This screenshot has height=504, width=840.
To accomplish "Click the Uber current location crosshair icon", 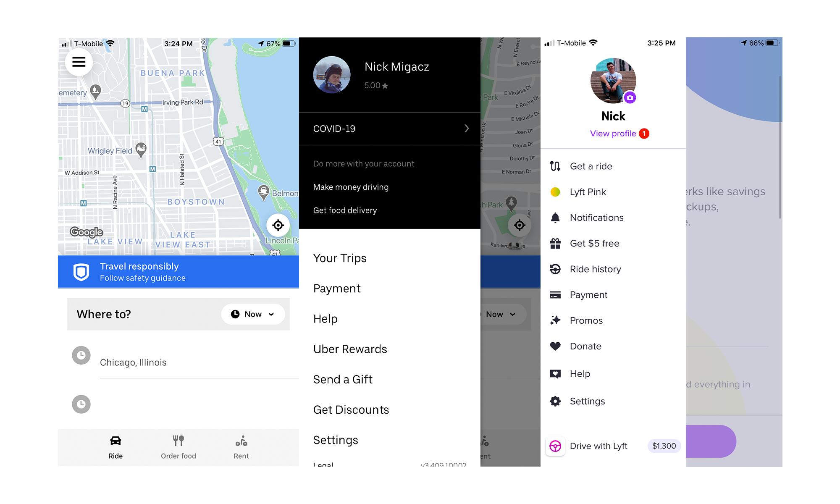I will [x=278, y=224].
